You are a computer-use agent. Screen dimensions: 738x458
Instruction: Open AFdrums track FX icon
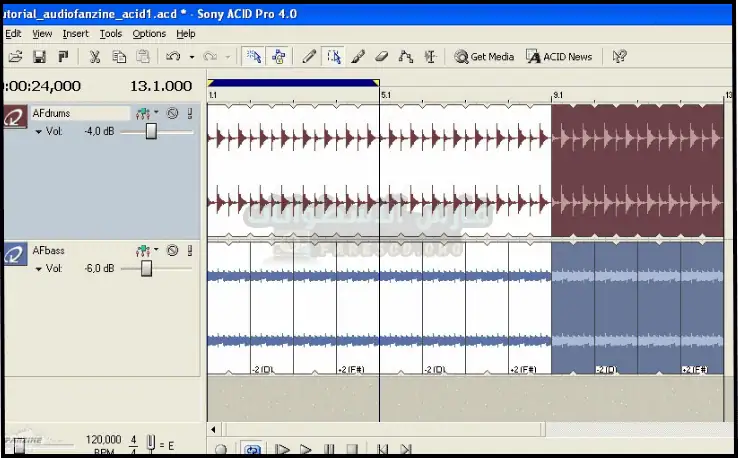tap(145, 113)
